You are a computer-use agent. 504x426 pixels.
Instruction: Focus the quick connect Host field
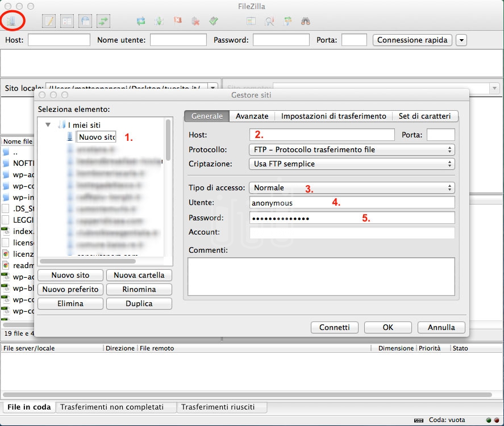(x=59, y=40)
